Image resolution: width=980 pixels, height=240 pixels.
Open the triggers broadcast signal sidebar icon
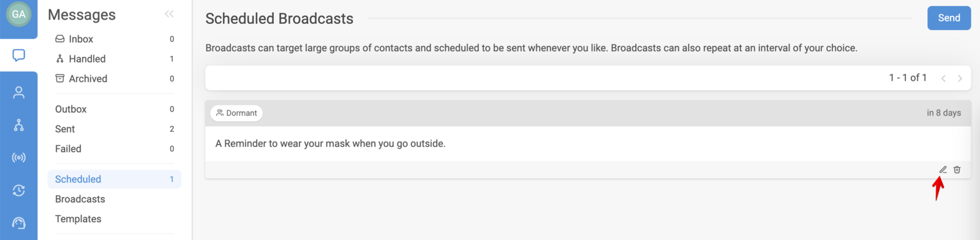19,158
